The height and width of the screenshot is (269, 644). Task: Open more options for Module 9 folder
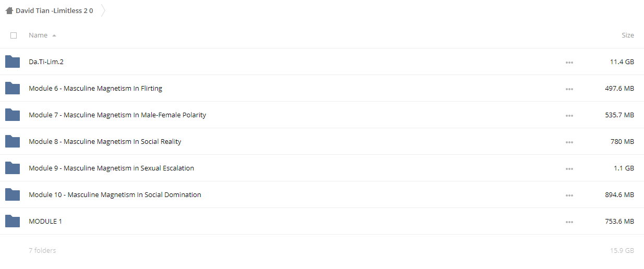click(x=569, y=168)
